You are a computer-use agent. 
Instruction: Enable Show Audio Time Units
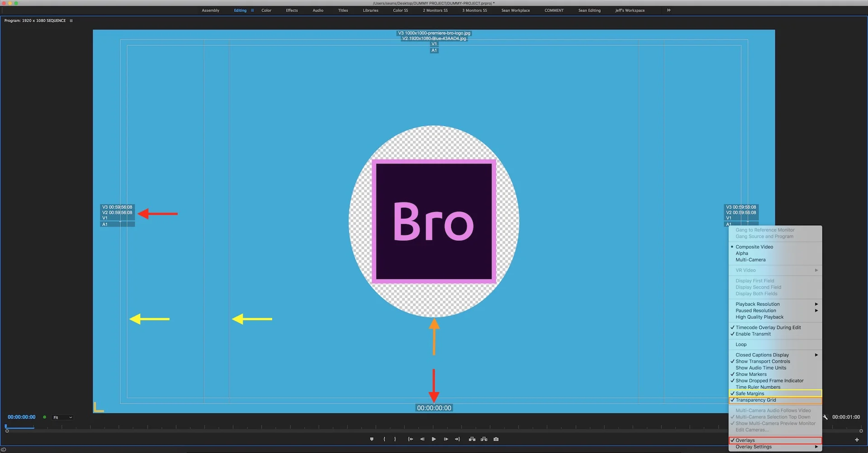[775, 368]
